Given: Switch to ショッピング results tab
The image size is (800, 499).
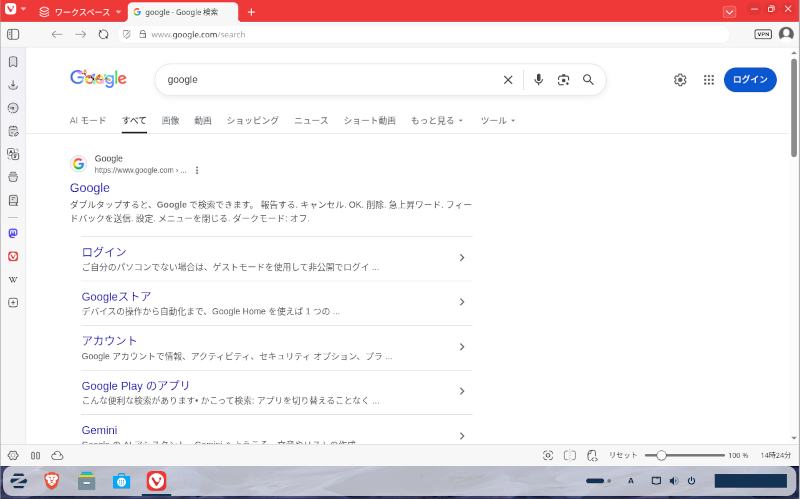Looking at the screenshot, I should tap(253, 120).
